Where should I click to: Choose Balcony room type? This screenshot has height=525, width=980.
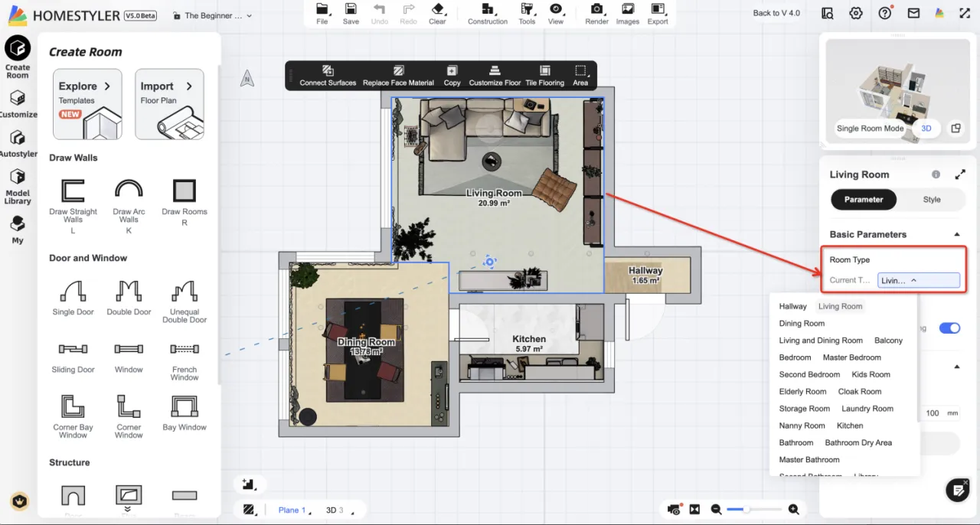[889, 341]
